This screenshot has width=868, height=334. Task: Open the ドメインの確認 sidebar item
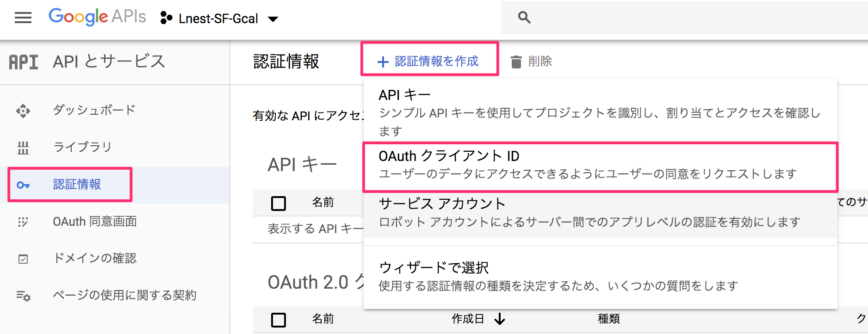[115, 258]
